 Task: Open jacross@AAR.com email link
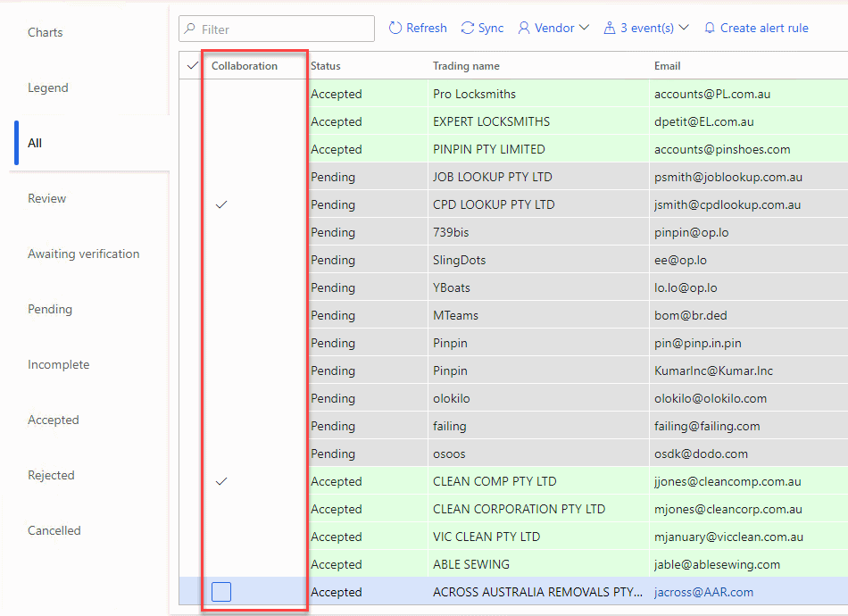point(703,592)
